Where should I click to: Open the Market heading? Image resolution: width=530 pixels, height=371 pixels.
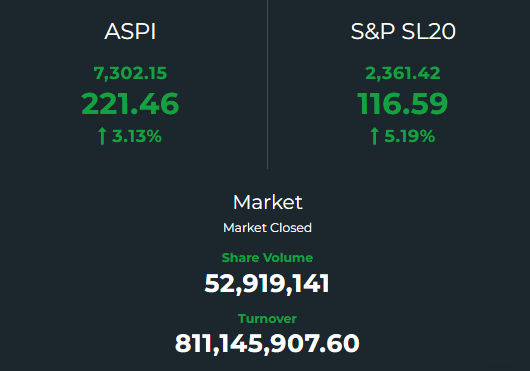click(x=268, y=202)
